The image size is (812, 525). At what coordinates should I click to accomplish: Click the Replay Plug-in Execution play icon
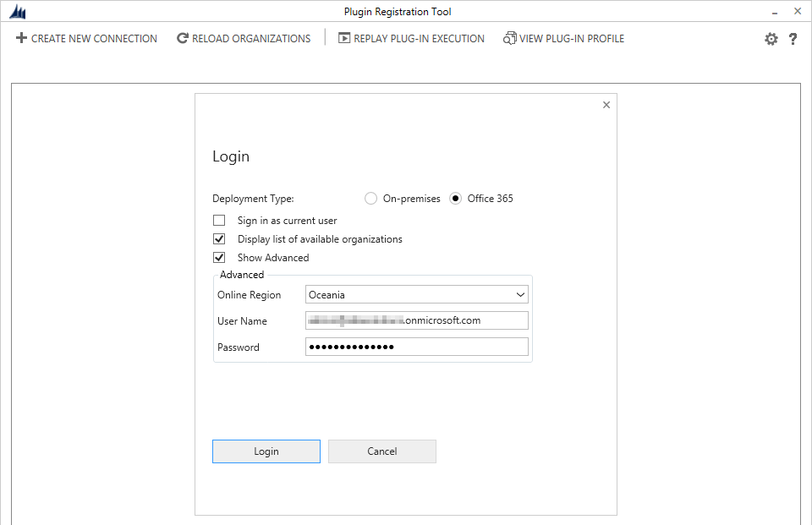(344, 39)
